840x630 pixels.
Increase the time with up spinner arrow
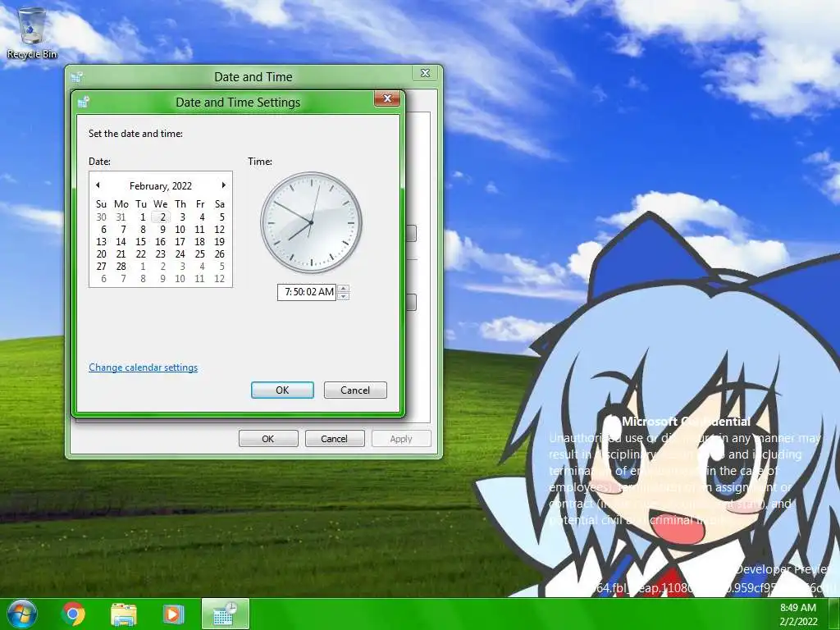pos(344,289)
